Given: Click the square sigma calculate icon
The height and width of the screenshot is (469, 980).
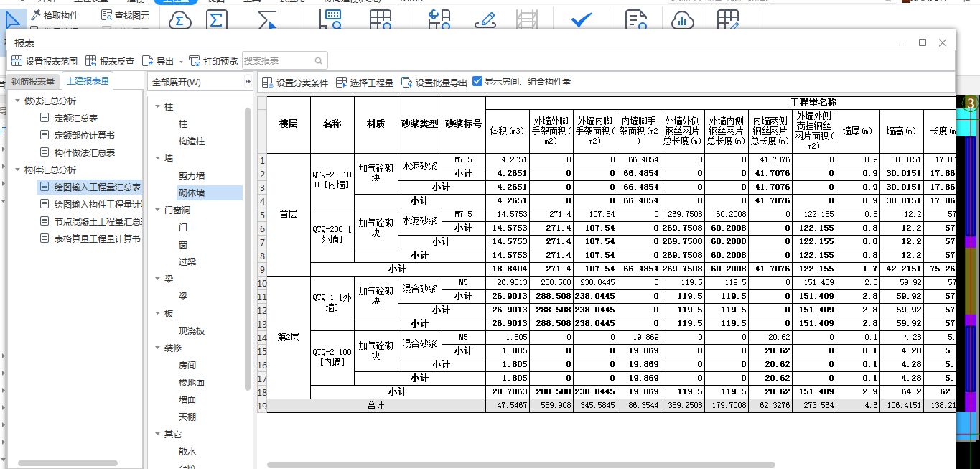Looking at the screenshot, I should (x=218, y=21).
